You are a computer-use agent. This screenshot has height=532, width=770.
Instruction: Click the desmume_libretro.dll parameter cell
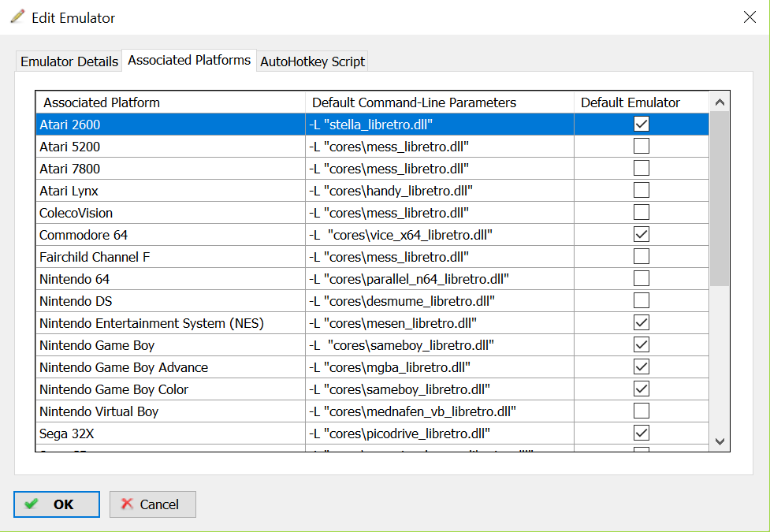tap(440, 301)
